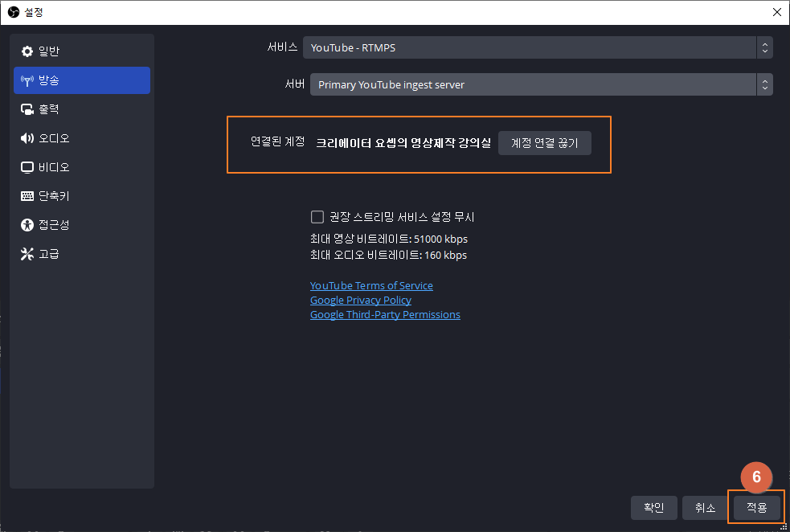790x532 pixels.
Task: Cancel changes with the 취소 button
Action: [706, 508]
